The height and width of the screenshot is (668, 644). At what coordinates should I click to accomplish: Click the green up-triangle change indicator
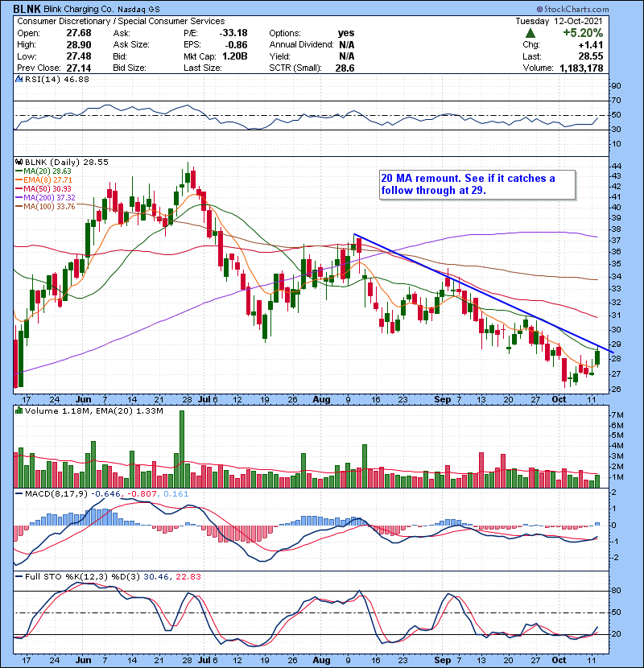pyautogui.click(x=530, y=33)
